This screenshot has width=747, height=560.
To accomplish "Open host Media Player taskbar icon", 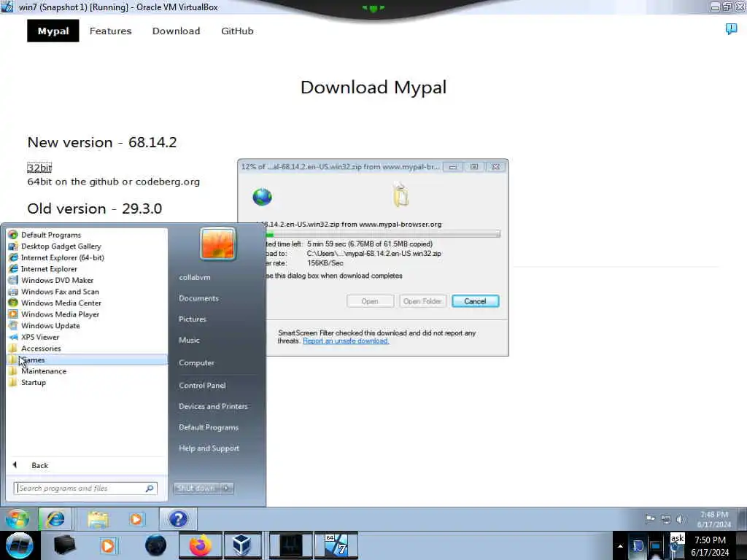I will click(x=108, y=545).
